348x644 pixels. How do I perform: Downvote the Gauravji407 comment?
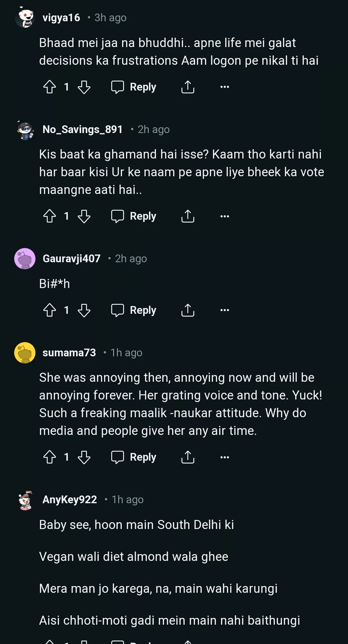click(x=84, y=310)
